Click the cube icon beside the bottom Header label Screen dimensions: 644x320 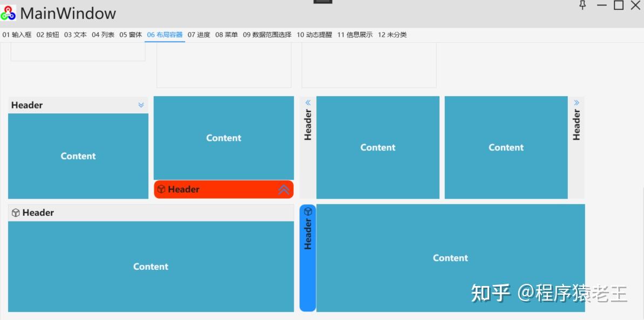[x=15, y=212]
